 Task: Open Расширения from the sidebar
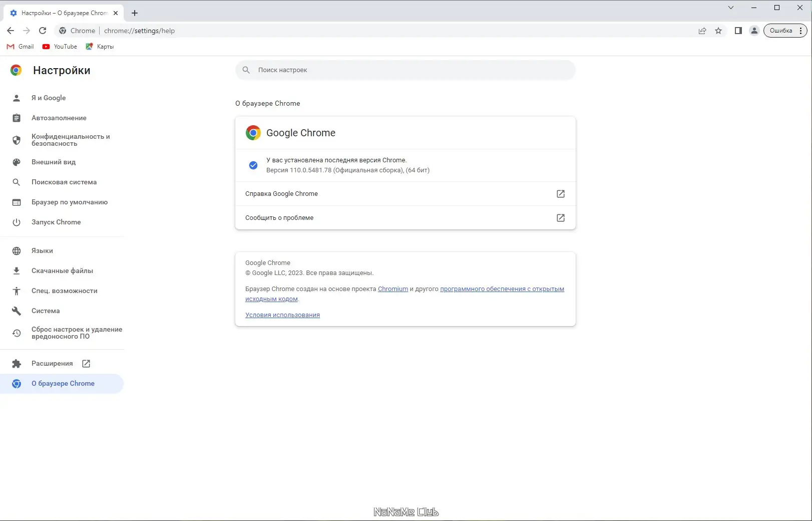52,364
